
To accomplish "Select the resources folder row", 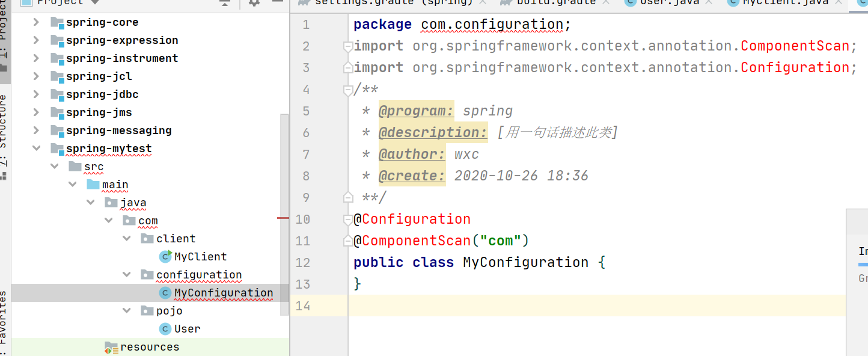I will (x=150, y=347).
